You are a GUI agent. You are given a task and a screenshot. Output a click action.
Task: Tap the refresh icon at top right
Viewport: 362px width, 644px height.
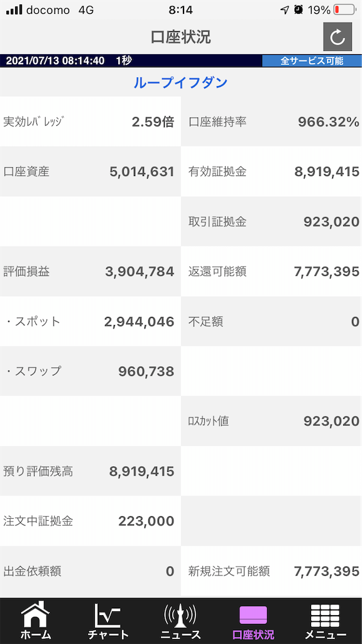pyautogui.click(x=337, y=37)
